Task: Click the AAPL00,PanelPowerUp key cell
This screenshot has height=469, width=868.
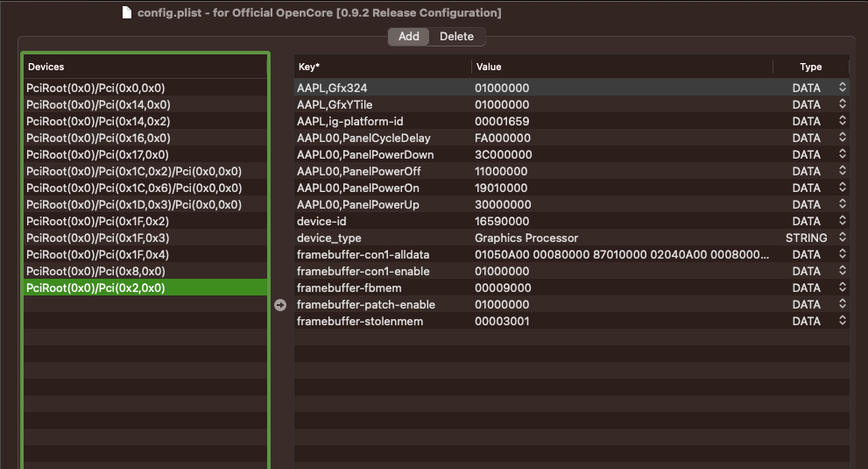Action: coord(383,204)
